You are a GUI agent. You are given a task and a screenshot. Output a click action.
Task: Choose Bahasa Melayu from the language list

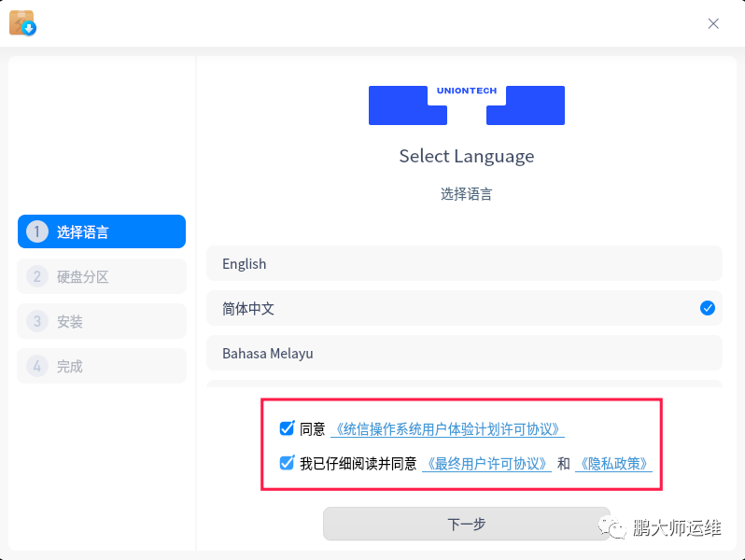[x=464, y=353]
